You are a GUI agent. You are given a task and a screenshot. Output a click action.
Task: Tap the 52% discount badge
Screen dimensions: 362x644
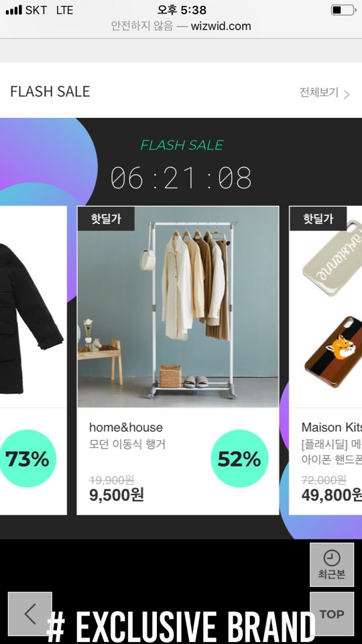[x=239, y=458]
